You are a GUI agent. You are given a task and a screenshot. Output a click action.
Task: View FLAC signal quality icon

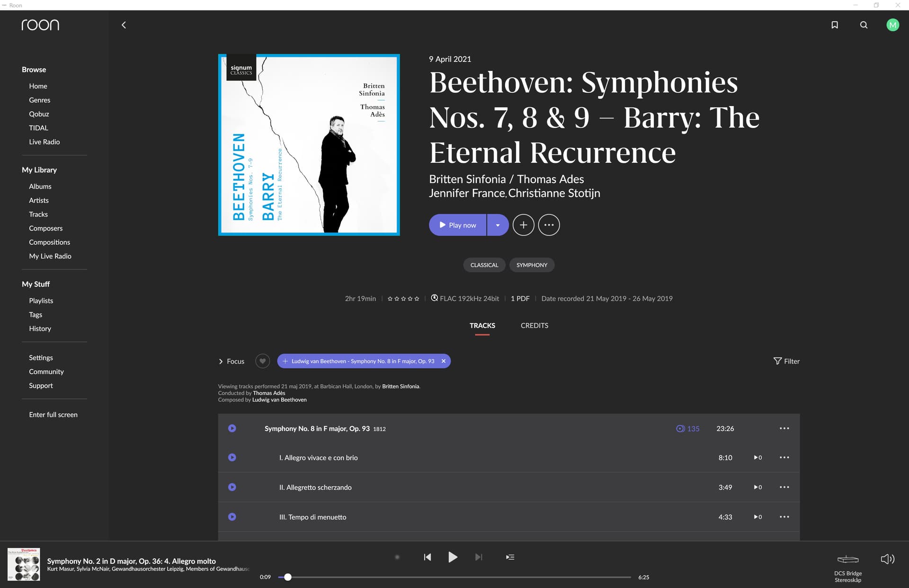click(434, 298)
